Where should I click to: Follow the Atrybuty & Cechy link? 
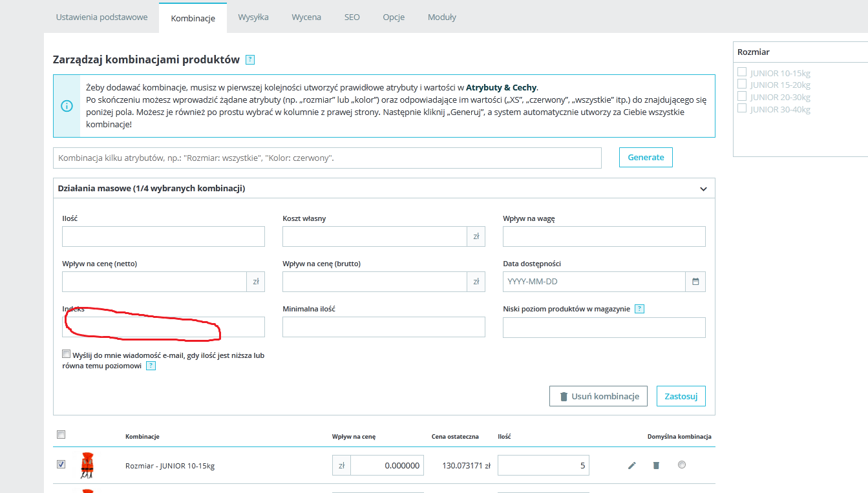tap(502, 88)
